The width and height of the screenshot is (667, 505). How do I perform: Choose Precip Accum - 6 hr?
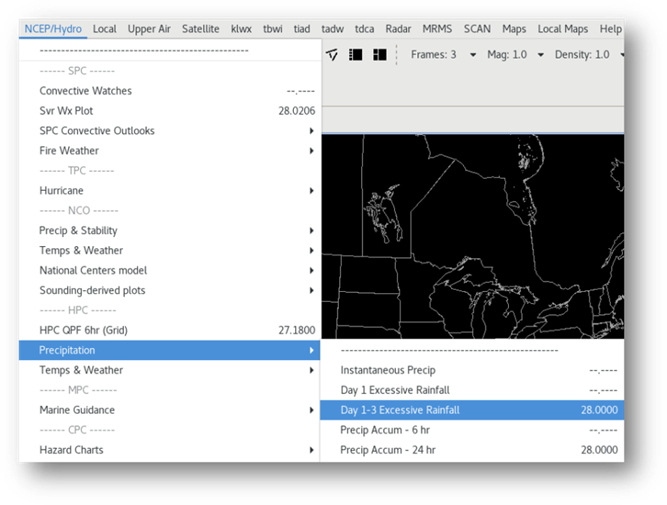472,430
